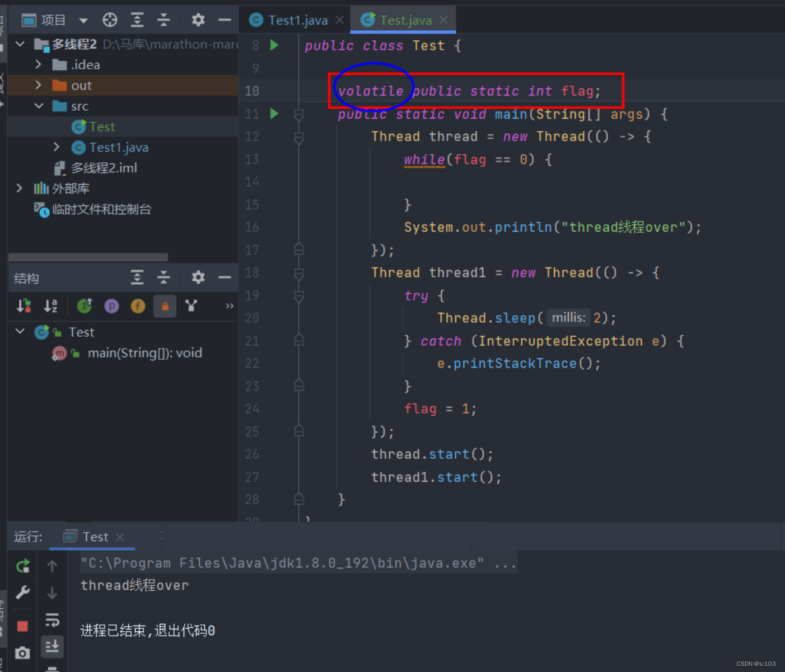The image size is (785, 672).
Task: Toggle show lambdas icon in Structure
Action: (x=191, y=306)
